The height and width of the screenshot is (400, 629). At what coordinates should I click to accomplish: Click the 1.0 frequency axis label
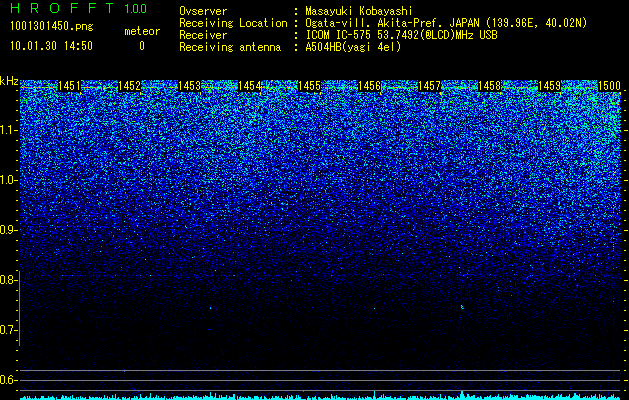8,180
